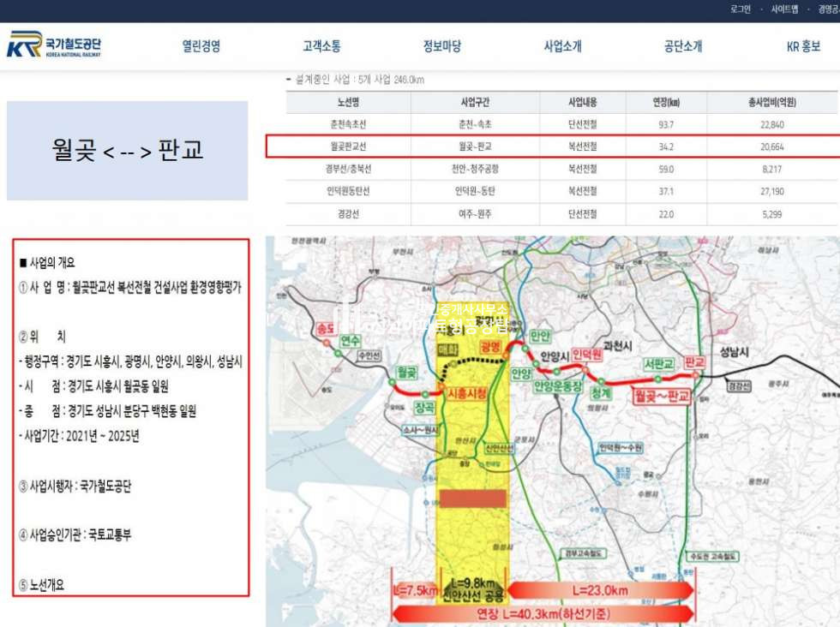Open the 고객소통 menu

point(321,46)
